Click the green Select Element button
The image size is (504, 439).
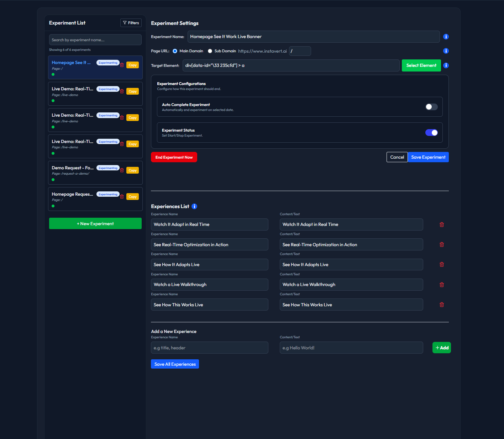421,65
